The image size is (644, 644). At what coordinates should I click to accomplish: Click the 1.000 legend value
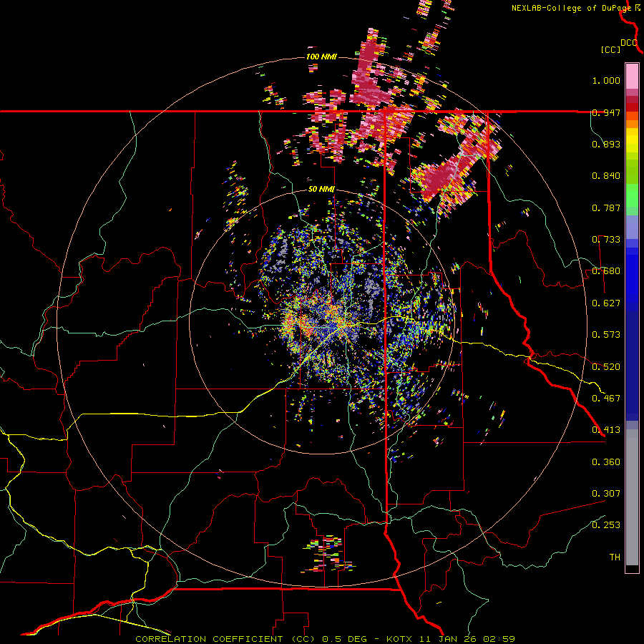[606, 80]
